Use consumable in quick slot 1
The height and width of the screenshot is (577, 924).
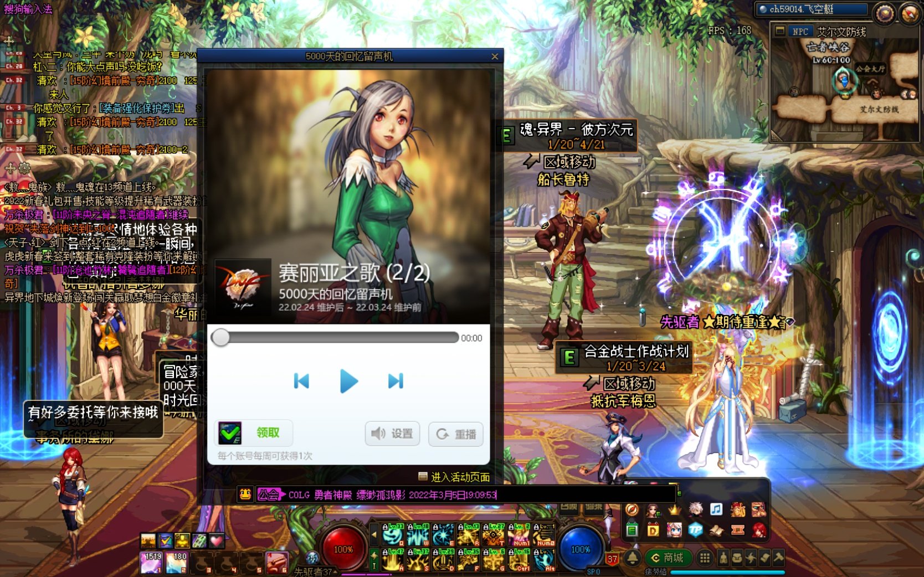pyautogui.click(x=151, y=563)
